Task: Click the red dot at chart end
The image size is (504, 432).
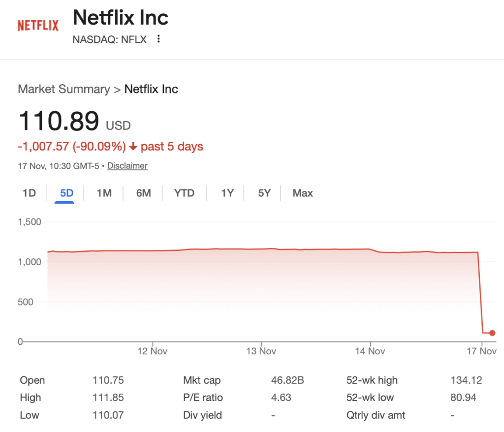Action: pos(492,333)
